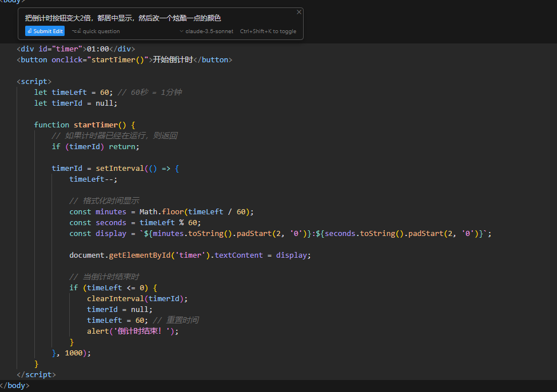Click the 'if (timeLeft <= 0)' condition

(113, 288)
